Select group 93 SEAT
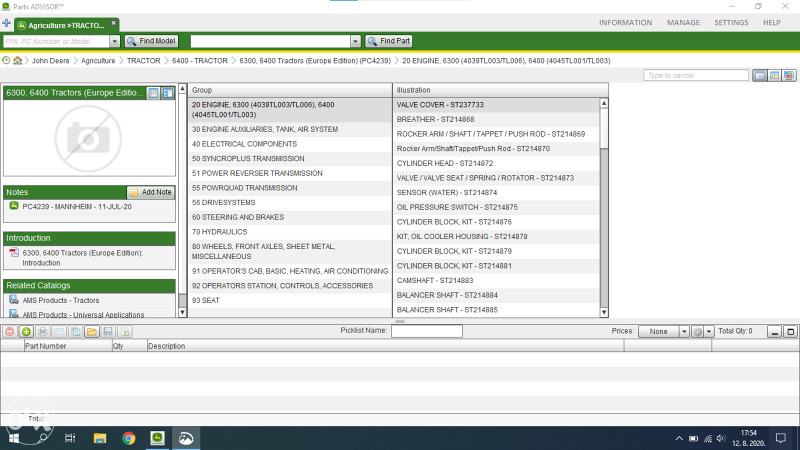Viewport: 800px width, 450px height. pos(289,300)
